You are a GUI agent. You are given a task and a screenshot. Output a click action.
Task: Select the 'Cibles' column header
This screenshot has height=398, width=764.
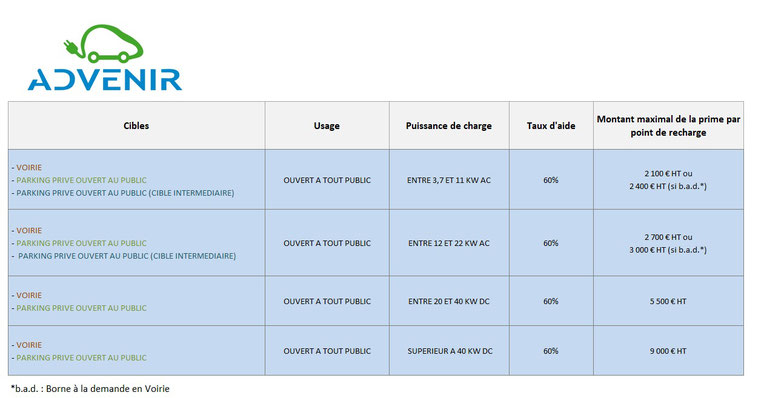(136, 126)
